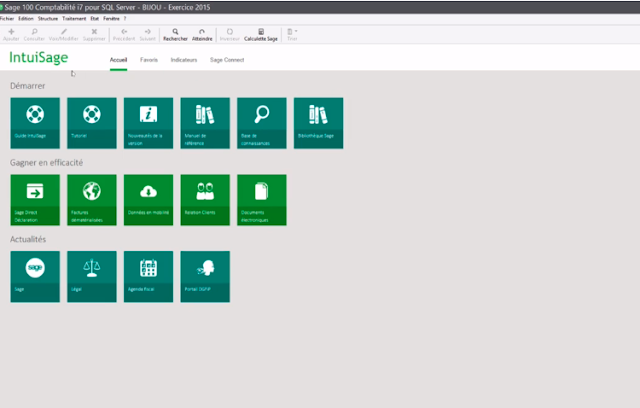Switch to the Sage Connect tab
Screen dimensions: 640x408
point(227,60)
